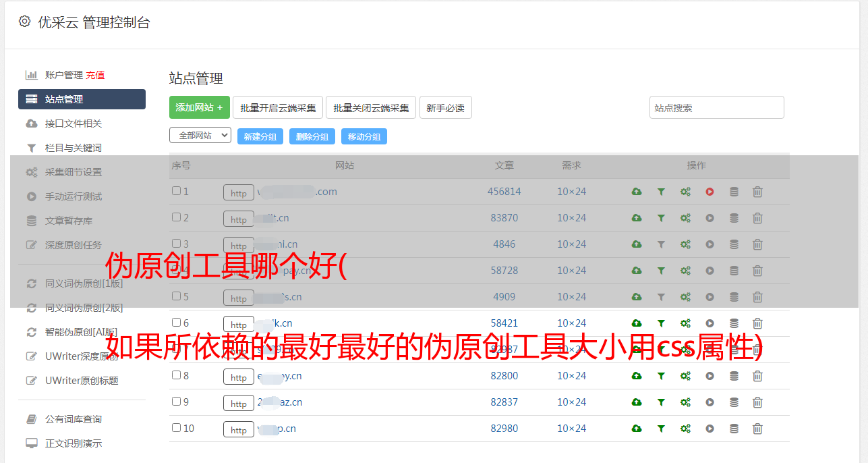Click the 10×24 value in row 9

pyautogui.click(x=571, y=402)
